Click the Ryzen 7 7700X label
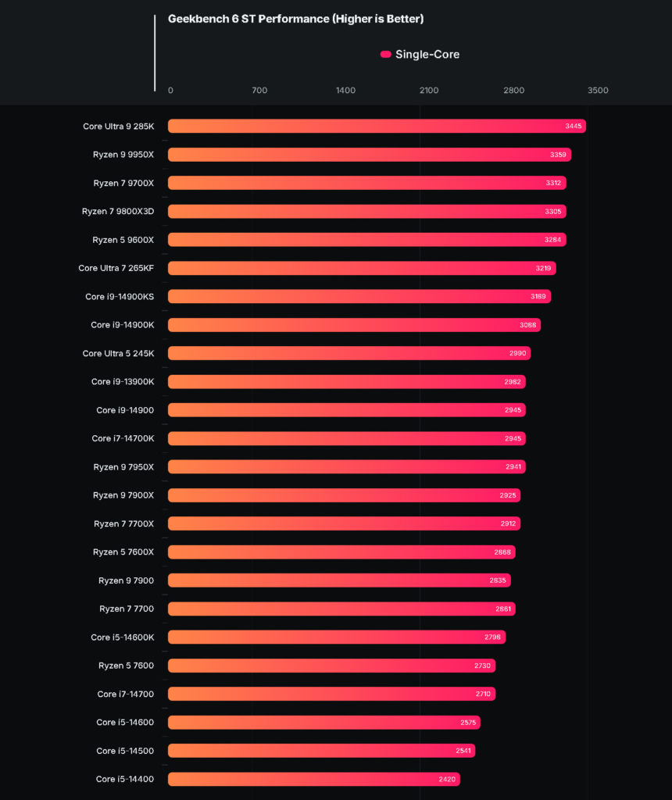The height and width of the screenshot is (800, 672). (123, 523)
